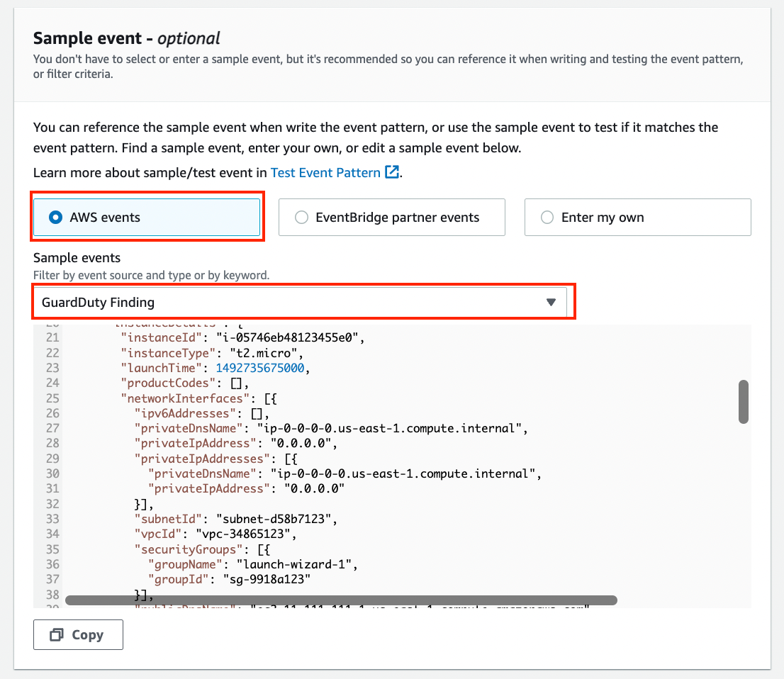The image size is (784, 679).
Task: Click the "subnet-d58b7123" value
Action: 274,519
